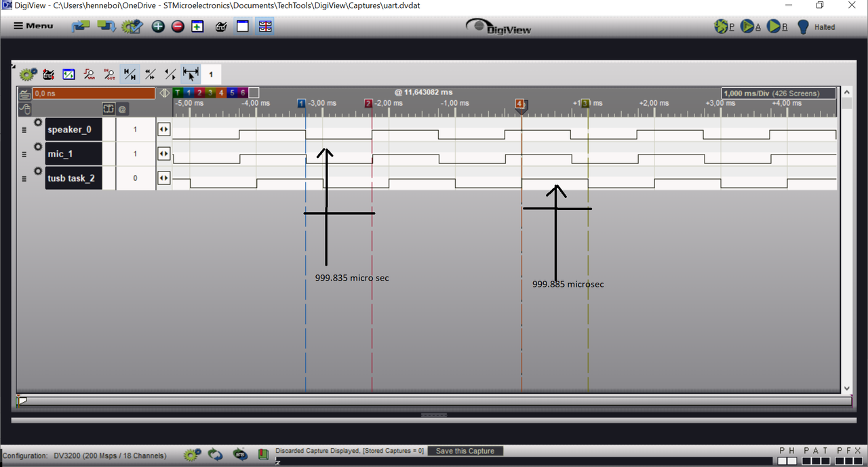Click the blue-green swap arrows toolbar icon
This screenshot has width=868, height=467.
81,26
